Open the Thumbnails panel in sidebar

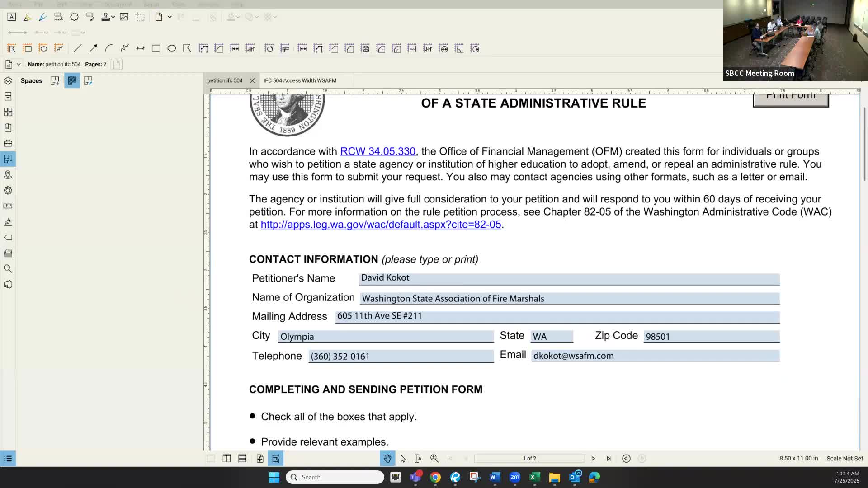8,112
